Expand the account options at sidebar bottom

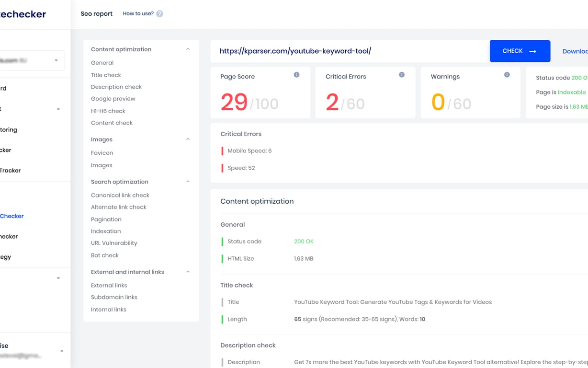(x=62, y=350)
